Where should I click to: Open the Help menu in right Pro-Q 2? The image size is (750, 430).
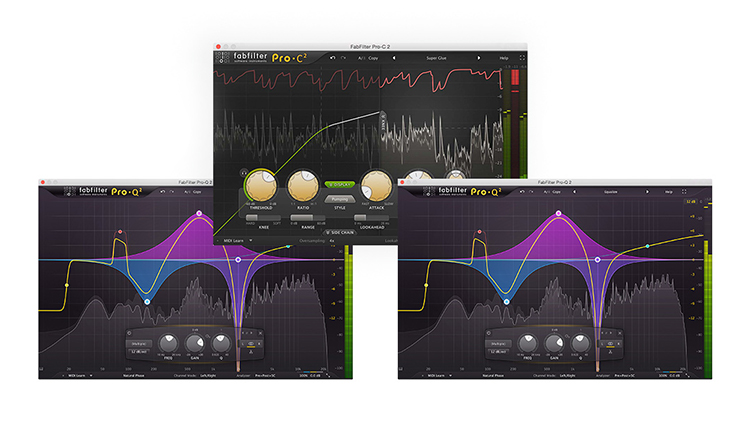(x=669, y=192)
